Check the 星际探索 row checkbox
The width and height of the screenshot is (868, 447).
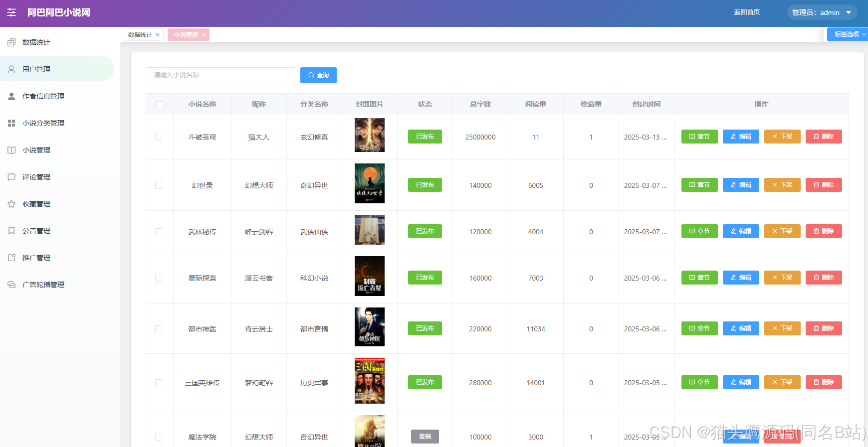click(159, 278)
